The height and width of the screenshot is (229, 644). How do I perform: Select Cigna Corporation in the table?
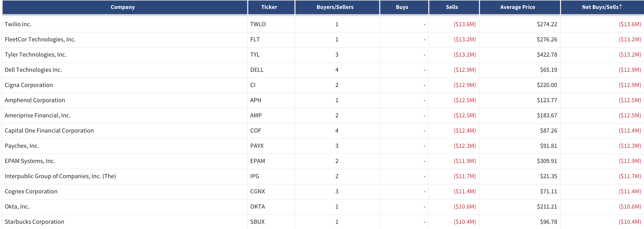point(29,85)
